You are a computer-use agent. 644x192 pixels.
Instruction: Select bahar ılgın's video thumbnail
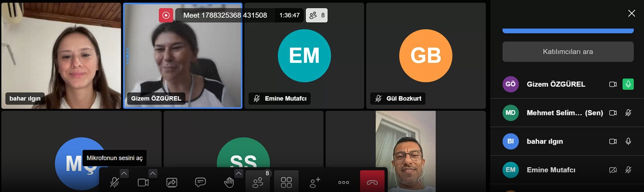point(61,56)
